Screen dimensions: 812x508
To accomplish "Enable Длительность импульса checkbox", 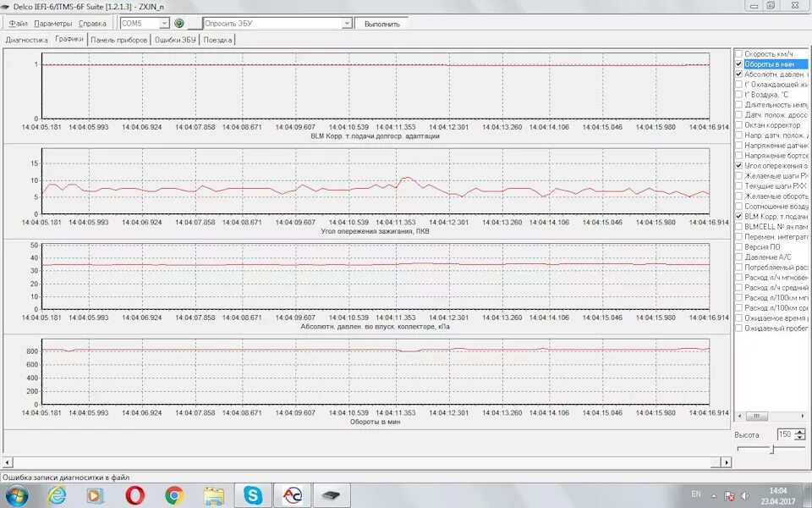I will [x=739, y=105].
